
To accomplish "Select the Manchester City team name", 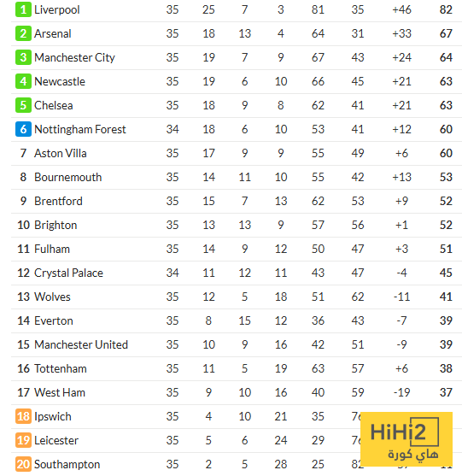I will [74, 57].
